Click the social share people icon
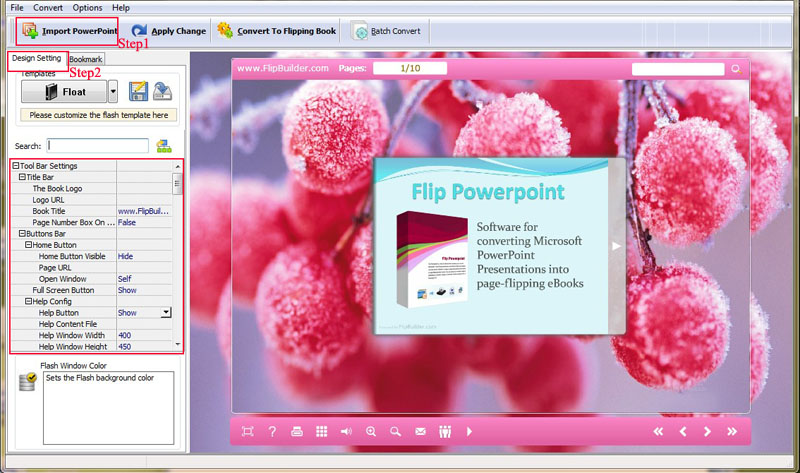The width and height of the screenshot is (800, 473). 445,432
